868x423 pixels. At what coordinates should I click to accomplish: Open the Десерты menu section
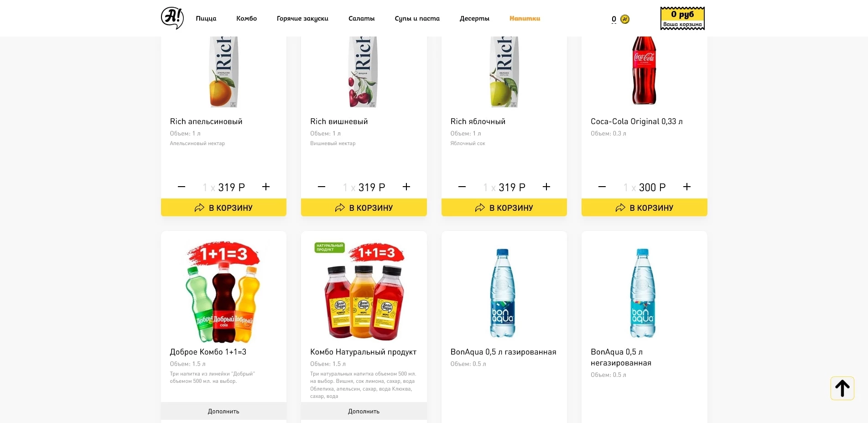click(x=474, y=19)
